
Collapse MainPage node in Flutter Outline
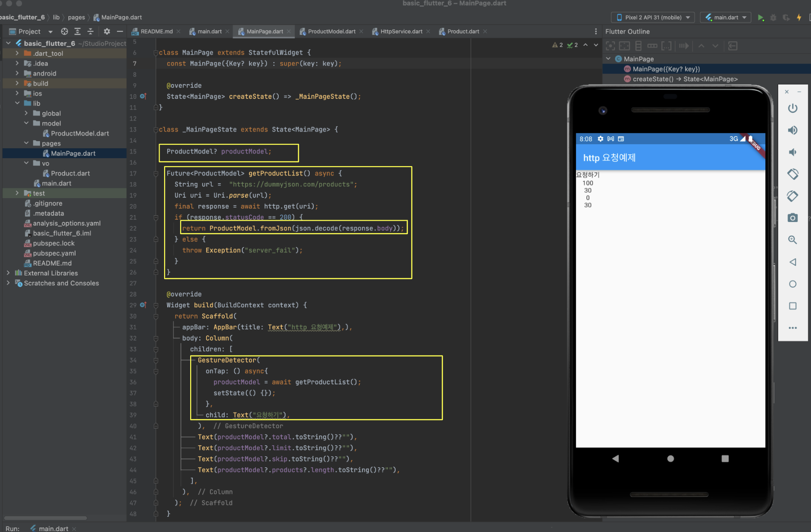coord(608,59)
